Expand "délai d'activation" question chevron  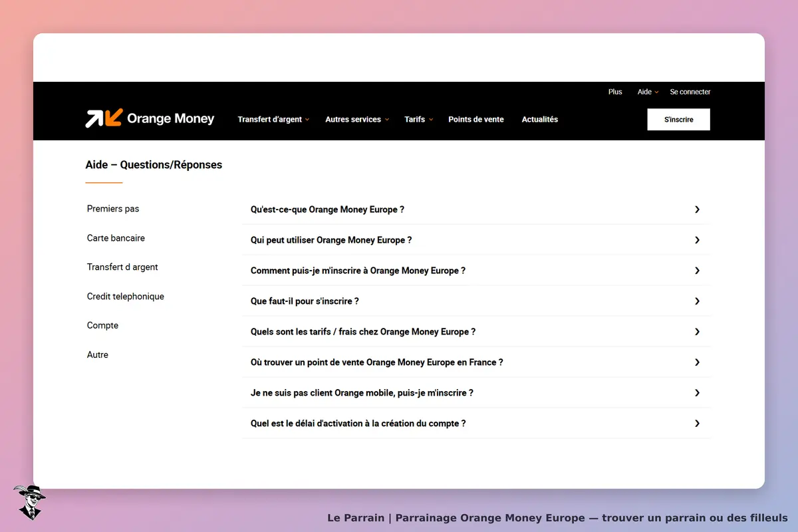(x=697, y=424)
